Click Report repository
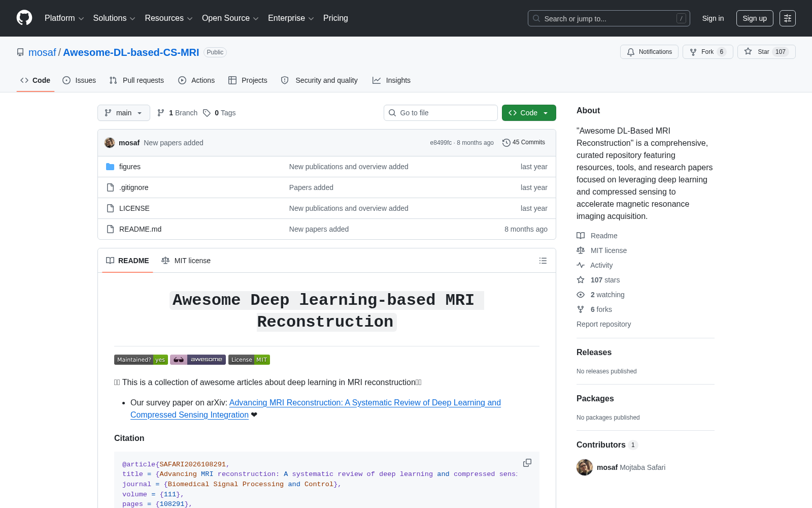This screenshot has height=508, width=812. pyautogui.click(x=604, y=324)
